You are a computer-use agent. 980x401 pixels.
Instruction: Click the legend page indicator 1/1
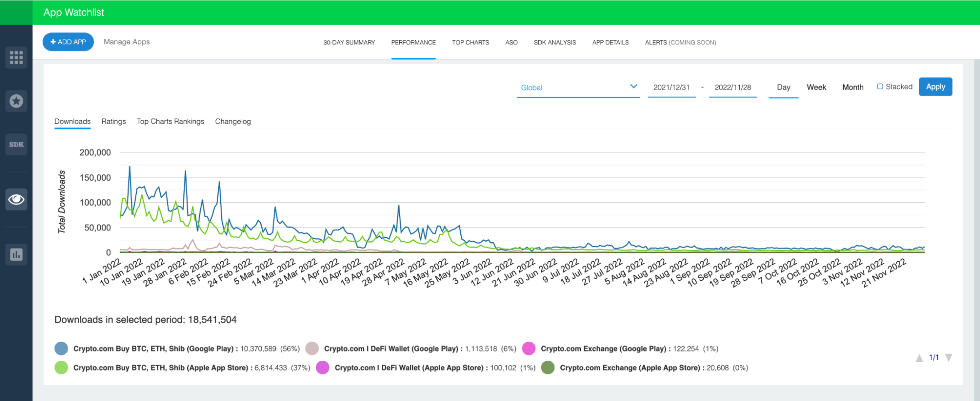[x=934, y=357]
